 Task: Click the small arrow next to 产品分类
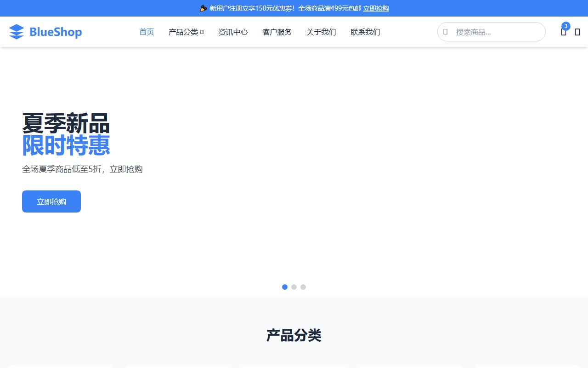point(202,32)
